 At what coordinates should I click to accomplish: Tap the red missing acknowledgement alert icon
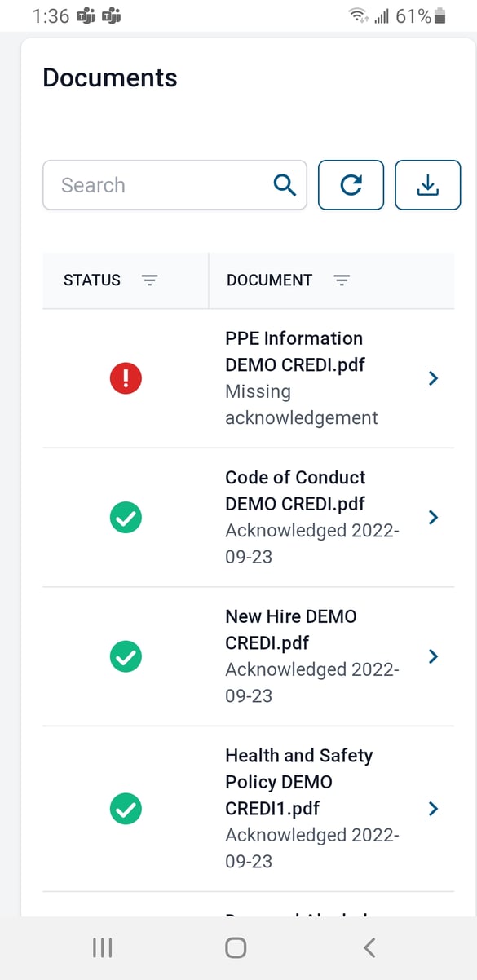point(126,377)
